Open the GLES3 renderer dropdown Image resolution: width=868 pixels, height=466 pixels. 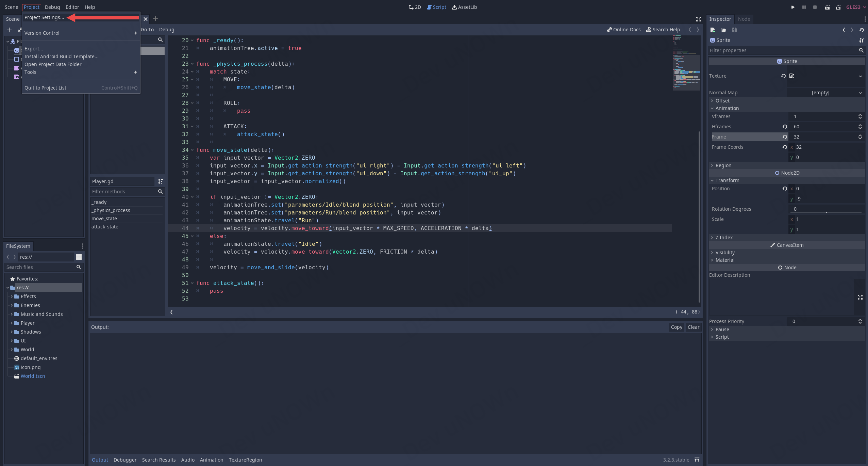tap(856, 7)
